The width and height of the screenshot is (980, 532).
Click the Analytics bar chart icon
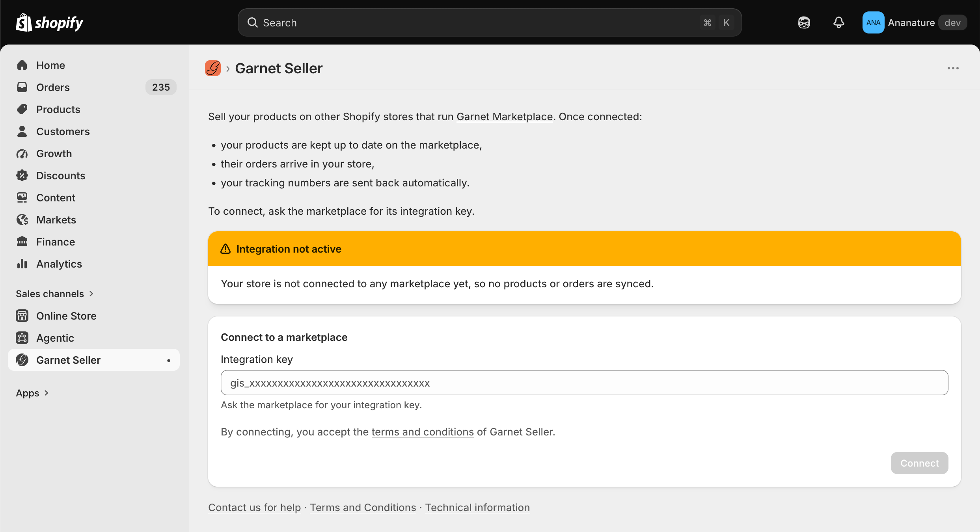22,264
